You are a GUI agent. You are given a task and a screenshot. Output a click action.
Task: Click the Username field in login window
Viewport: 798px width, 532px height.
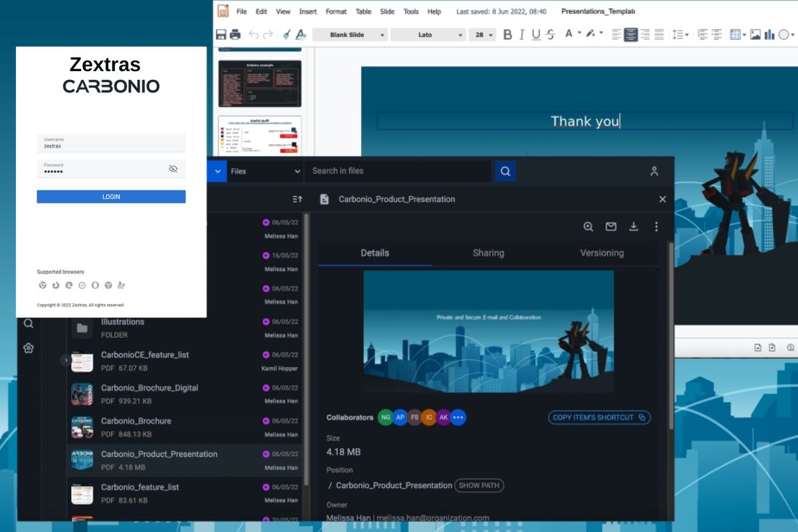[x=111, y=142]
